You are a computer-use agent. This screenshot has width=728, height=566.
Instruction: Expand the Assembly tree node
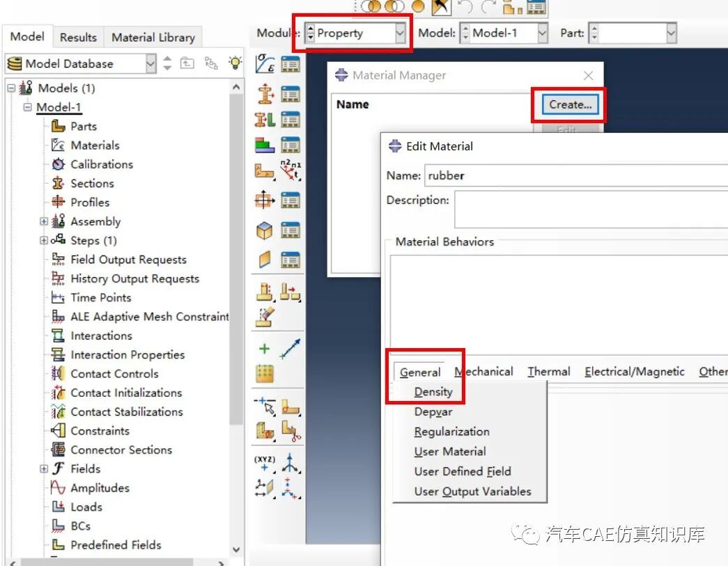pos(44,221)
